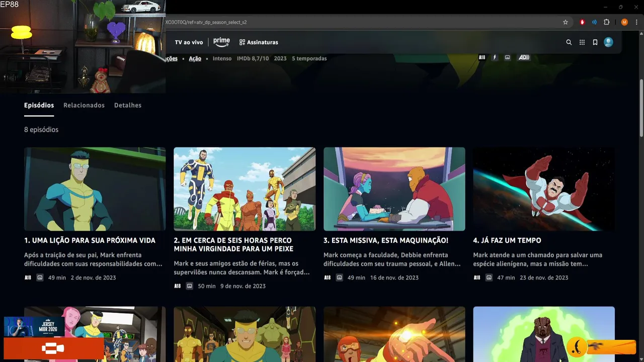Click episode 1 description about Mark's father
644x362 pixels.
click(x=93, y=259)
